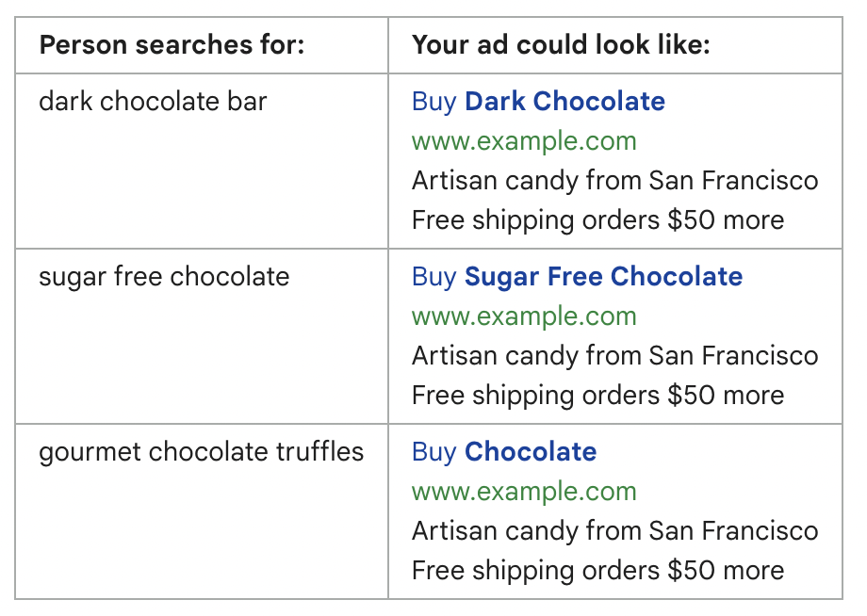Visit www.example.com in the gourmet truffles row
This screenshot has height=616, width=867.
click(x=524, y=492)
